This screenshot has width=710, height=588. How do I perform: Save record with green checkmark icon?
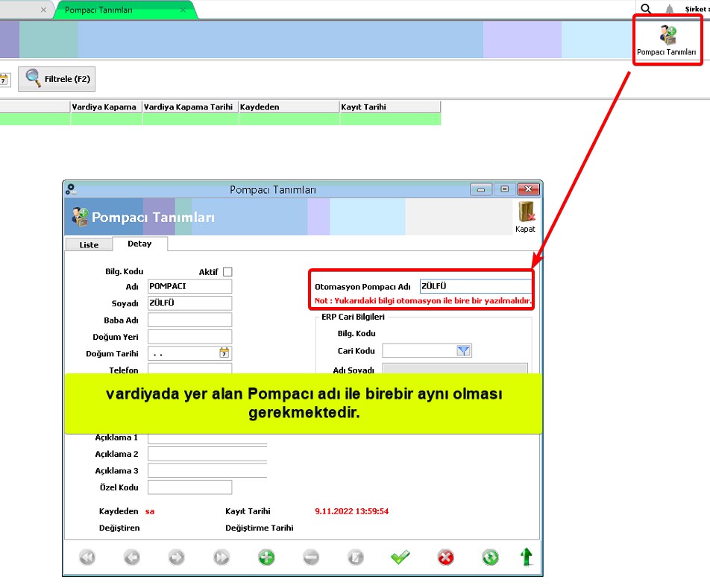tap(400, 557)
